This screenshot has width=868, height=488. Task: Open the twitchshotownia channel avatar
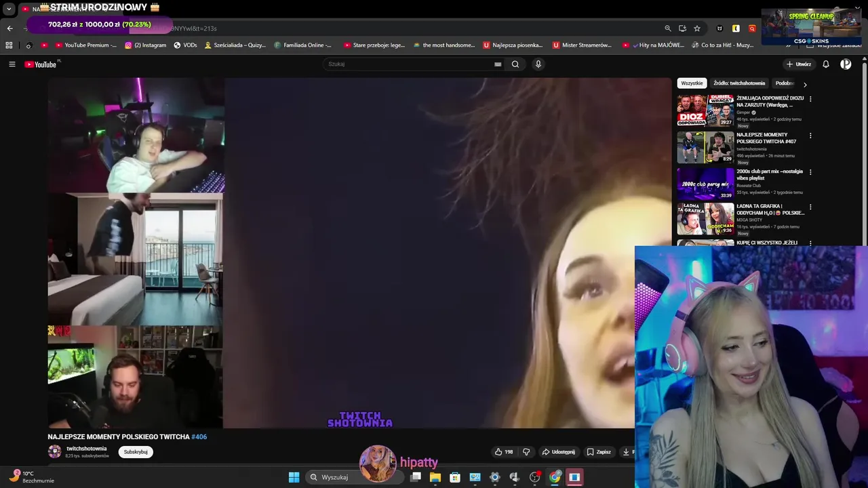[x=54, y=451]
